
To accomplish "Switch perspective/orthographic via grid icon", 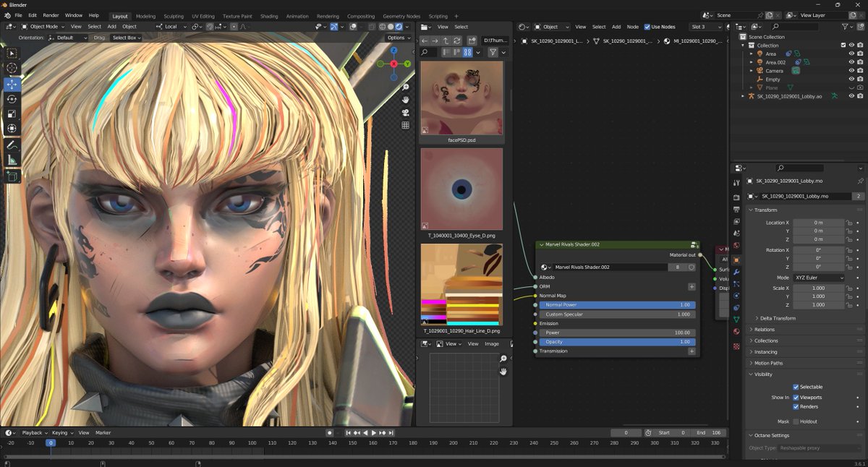I will point(405,125).
